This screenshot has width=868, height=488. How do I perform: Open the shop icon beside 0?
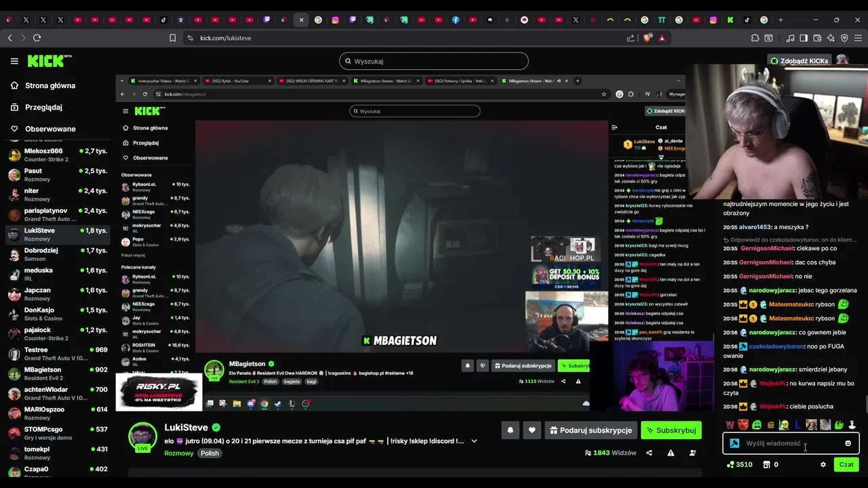tap(766, 465)
